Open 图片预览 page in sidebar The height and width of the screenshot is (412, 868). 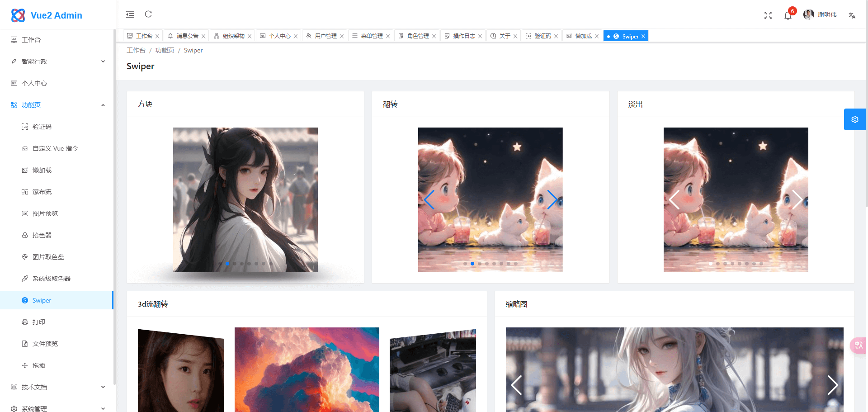pyautogui.click(x=56, y=213)
